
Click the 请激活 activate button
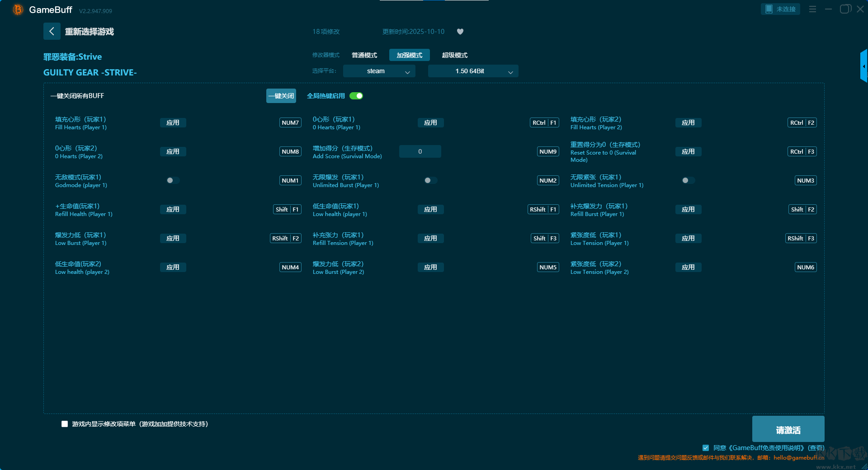788,429
